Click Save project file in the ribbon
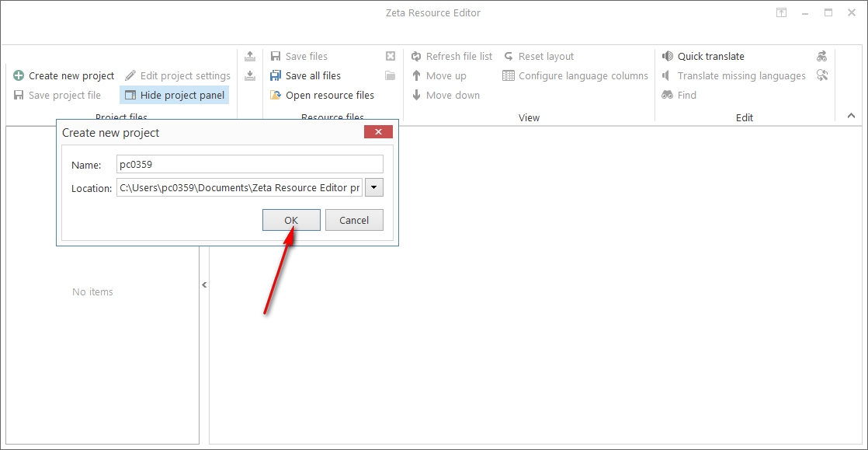 (57, 96)
